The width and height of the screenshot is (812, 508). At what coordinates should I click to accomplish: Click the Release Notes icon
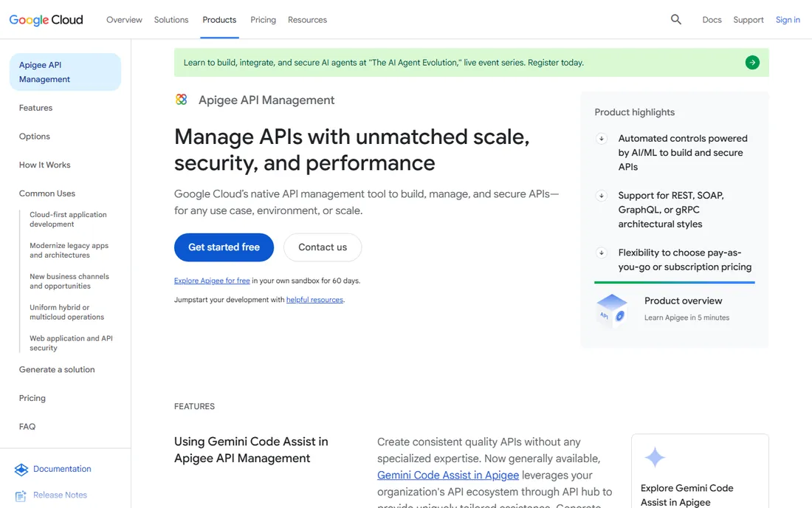pyautogui.click(x=21, y=495)
